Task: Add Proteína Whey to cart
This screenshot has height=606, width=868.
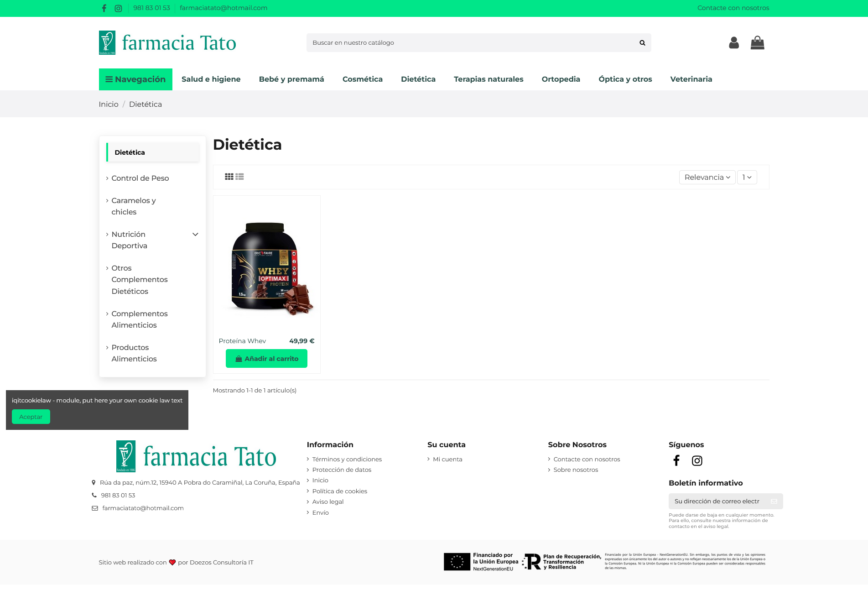Action: tap(266, 359)
